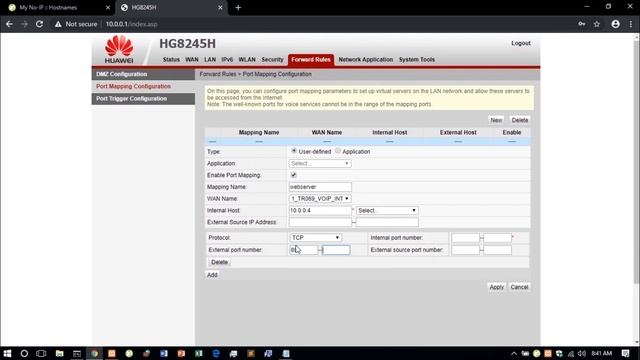Click the Apply button

pyautogui.click(x=496, y=287)
